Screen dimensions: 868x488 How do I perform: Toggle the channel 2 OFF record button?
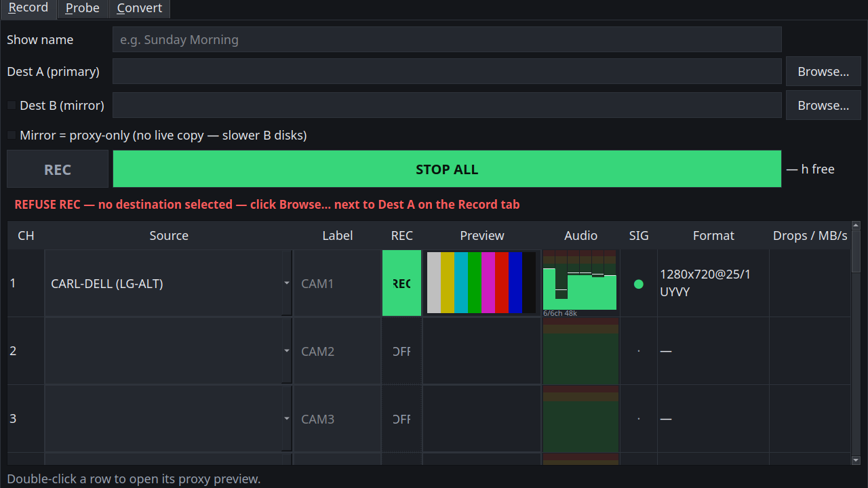[401, 351]
